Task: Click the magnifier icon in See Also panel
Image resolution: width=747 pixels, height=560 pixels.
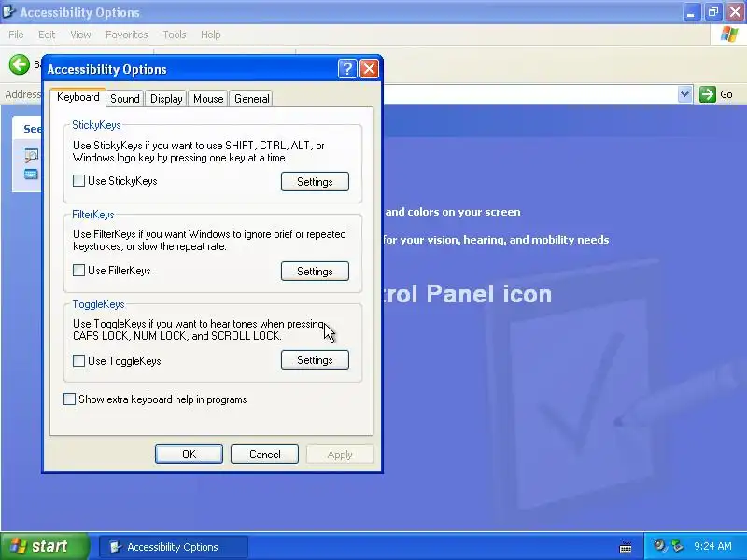Action: point(32,156)
